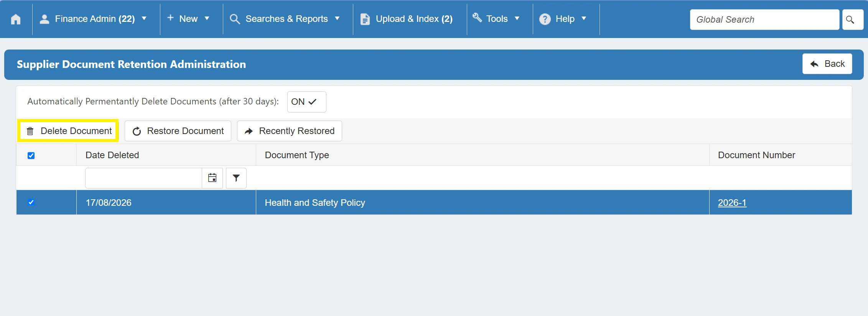Focus the Global Search field
Screen dimensions: 868x316
pos(764,20)
